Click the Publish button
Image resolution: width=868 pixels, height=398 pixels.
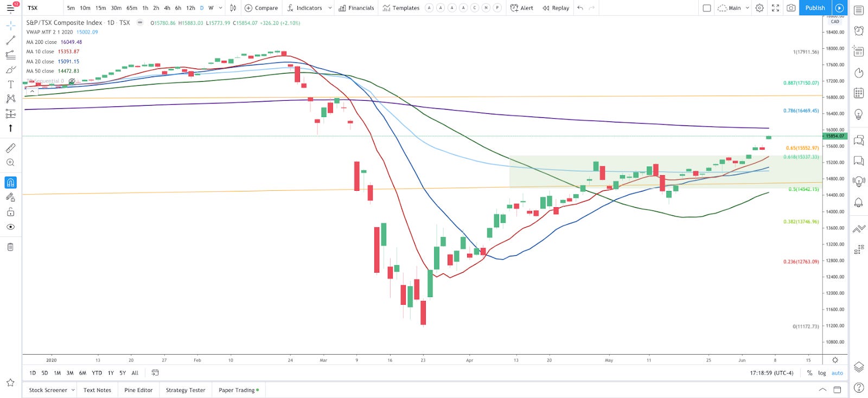point(815,8)
